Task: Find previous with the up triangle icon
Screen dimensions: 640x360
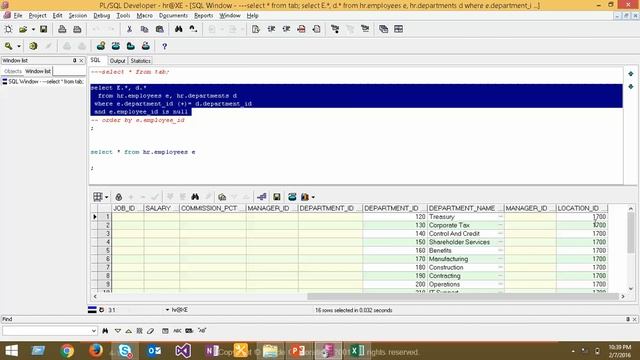Action: [x=129, y=331]
